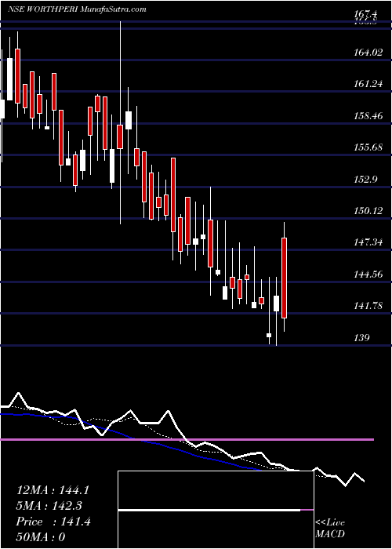Click the last large red candlestick body
392x549 pixels.
[x=284, y=278]
